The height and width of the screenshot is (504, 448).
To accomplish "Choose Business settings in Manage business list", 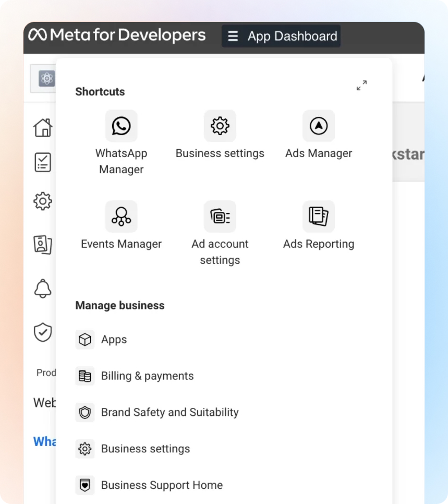I will pyautogui.click(x=145, y=449).
